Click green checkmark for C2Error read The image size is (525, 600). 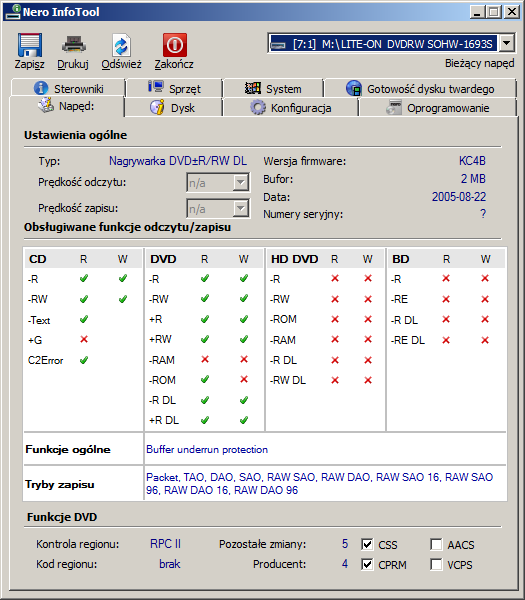pos(84,360)
